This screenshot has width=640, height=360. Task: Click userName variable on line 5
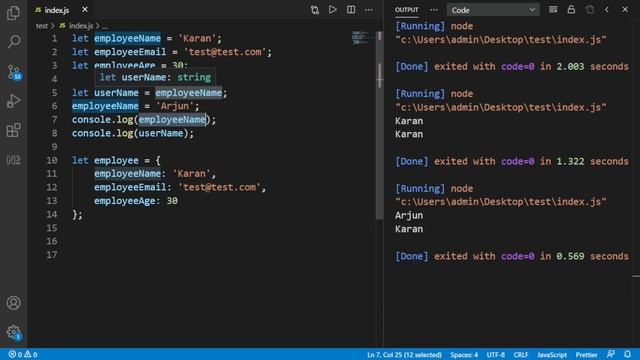116,93
